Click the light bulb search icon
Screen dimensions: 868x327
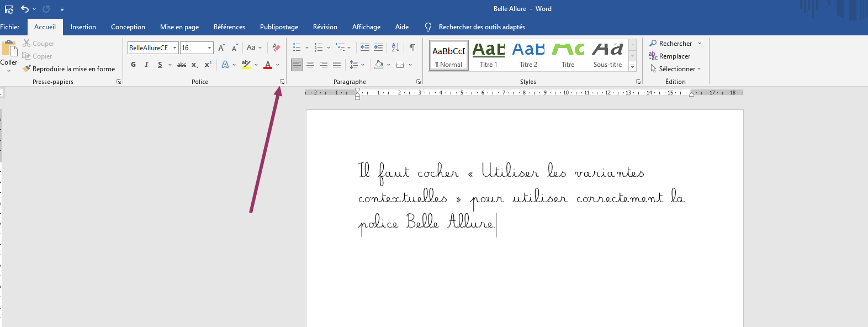point(428,27)
